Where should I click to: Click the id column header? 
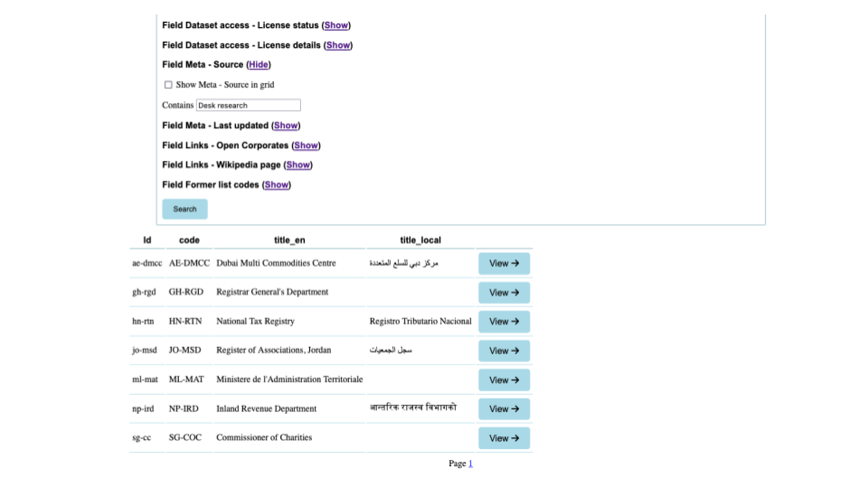pyautogui.click(x=147, y=240)
